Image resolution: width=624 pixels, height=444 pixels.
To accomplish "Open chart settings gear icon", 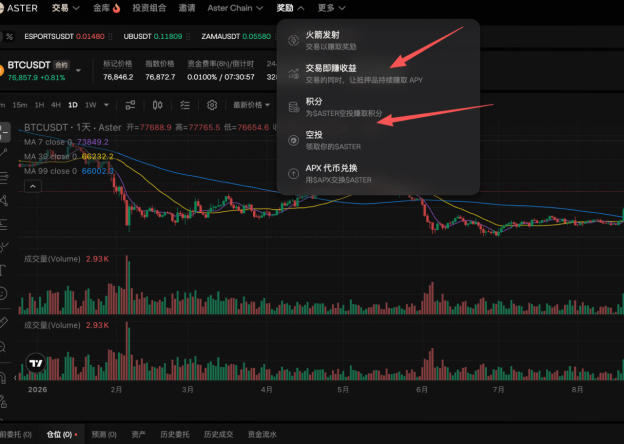I will coord(212,105).
